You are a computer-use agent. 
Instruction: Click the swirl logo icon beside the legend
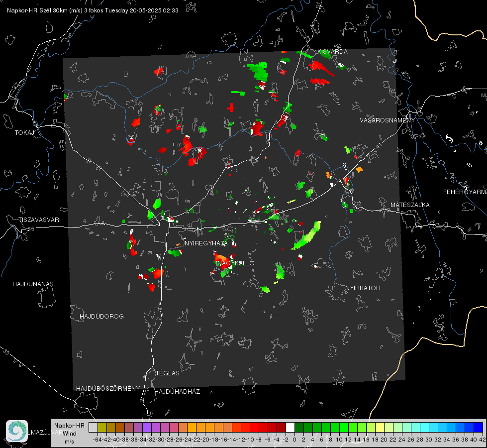coord(17,431)
